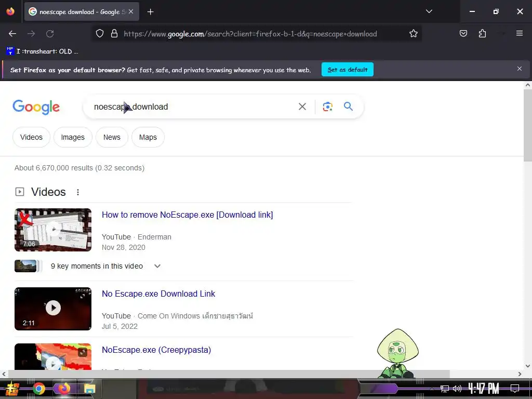Click the Firefox View icon in tab bar
532x399 pixels.
(10, 11)
